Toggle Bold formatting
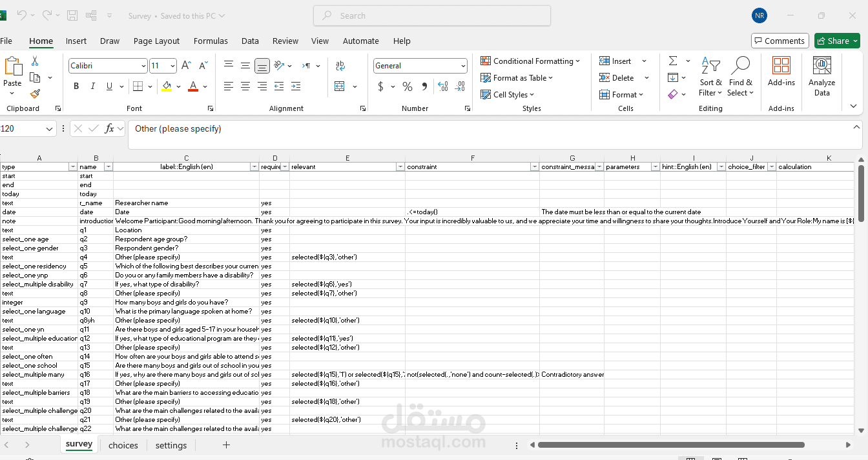 tap(76, 86)
